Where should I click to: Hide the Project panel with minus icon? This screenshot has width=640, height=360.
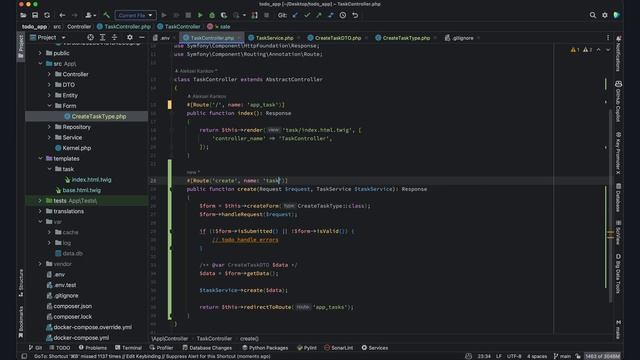142,38
